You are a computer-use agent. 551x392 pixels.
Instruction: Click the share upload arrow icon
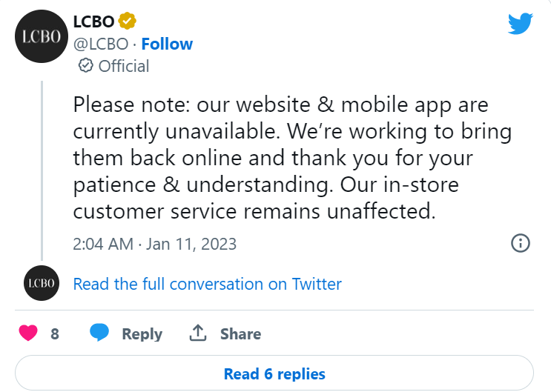(x=198, y=333)
